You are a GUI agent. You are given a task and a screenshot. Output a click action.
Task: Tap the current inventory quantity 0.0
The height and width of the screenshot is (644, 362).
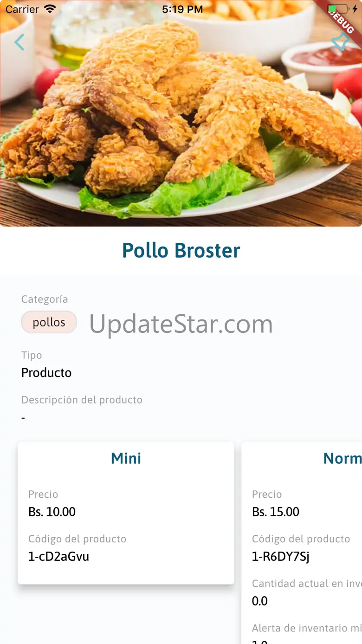[259, 601]
